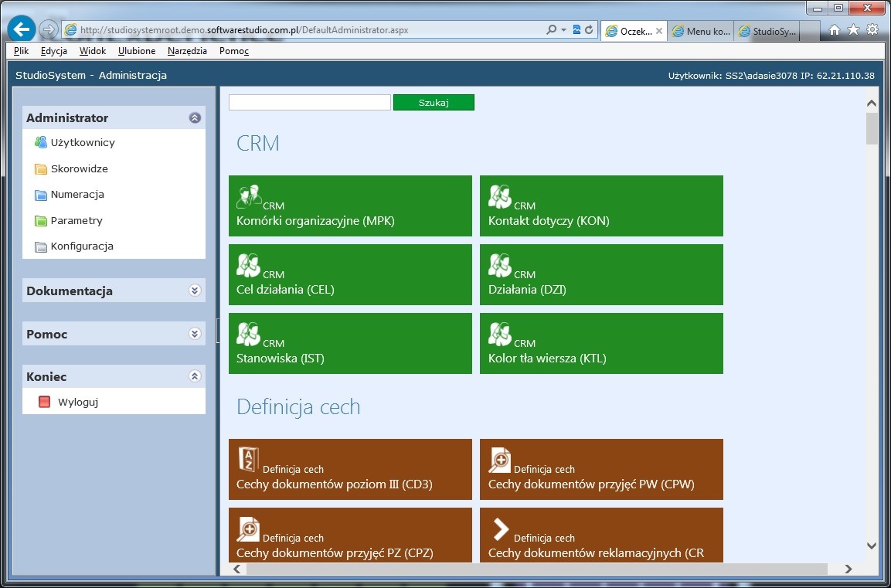Open the Kontakt dotyczy (KON) tile
The image size is (891, 588).
coord(601,206)
